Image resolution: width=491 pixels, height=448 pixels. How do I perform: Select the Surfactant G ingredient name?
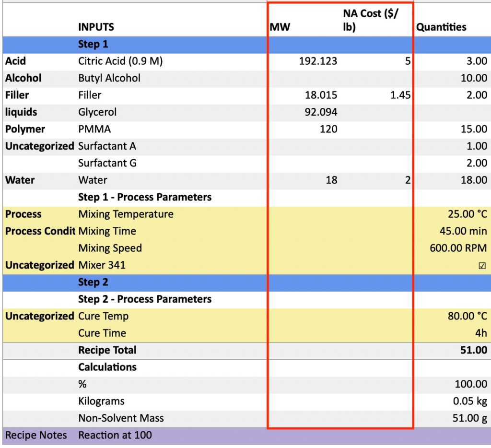(107, 163)
